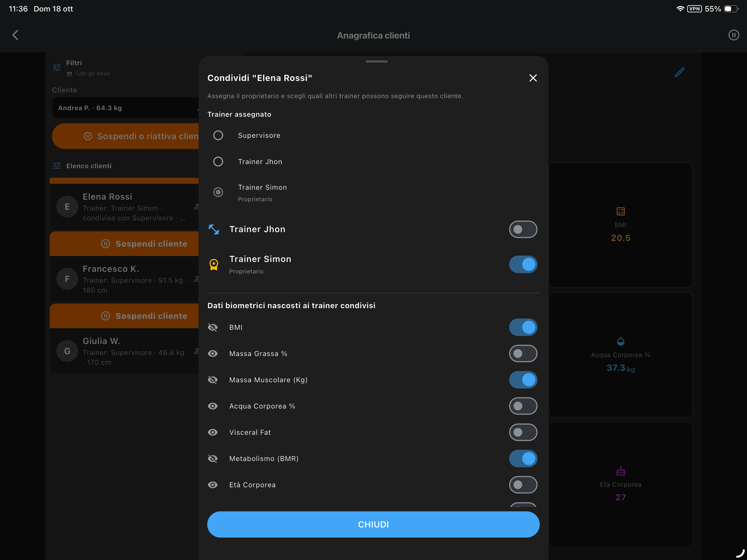Screen dimensions: 747x560
Task: Turn off the BMI hidden toggle
Action: tap(523, 327)
